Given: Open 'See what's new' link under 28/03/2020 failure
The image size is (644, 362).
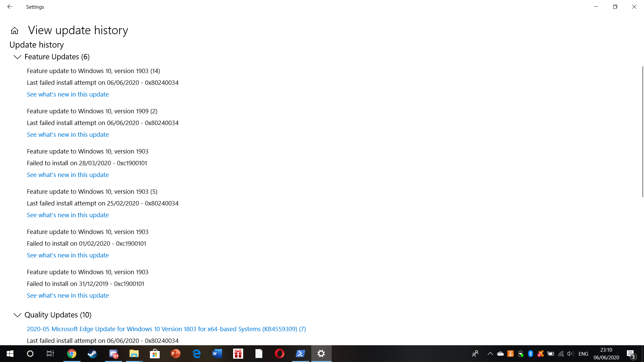Looking at the screenshot, I should (68, 175).
